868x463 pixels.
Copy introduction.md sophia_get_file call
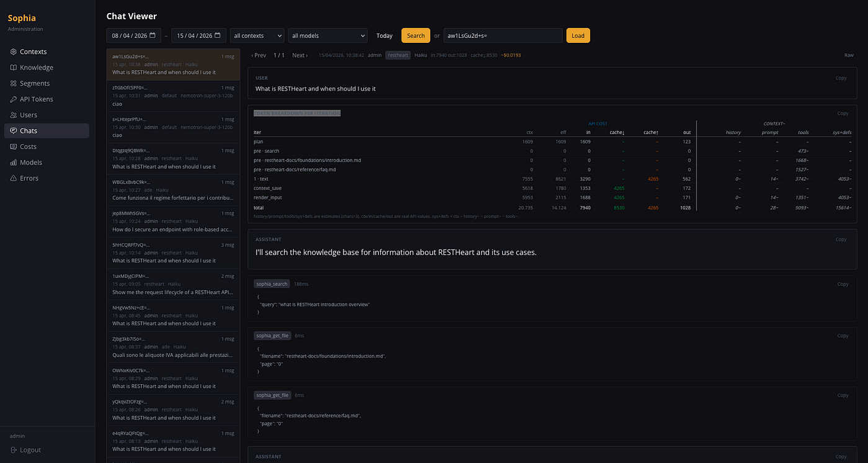pos(843,336)
